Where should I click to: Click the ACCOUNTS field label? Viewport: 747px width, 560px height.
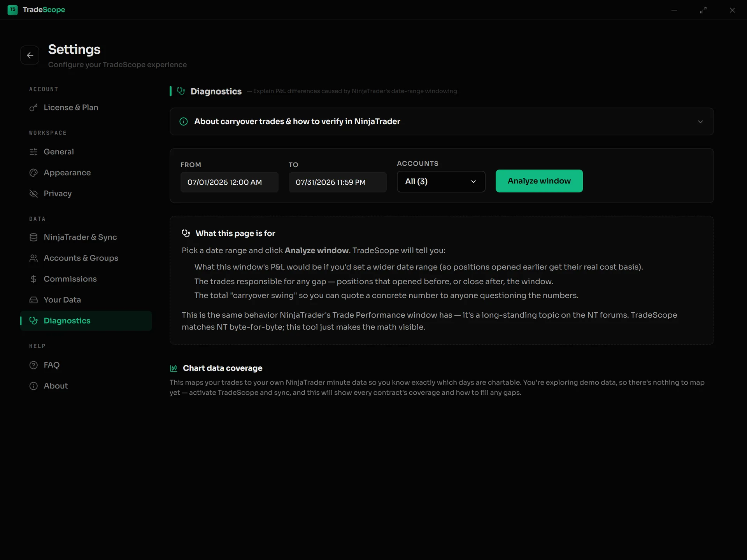(417, 164)
